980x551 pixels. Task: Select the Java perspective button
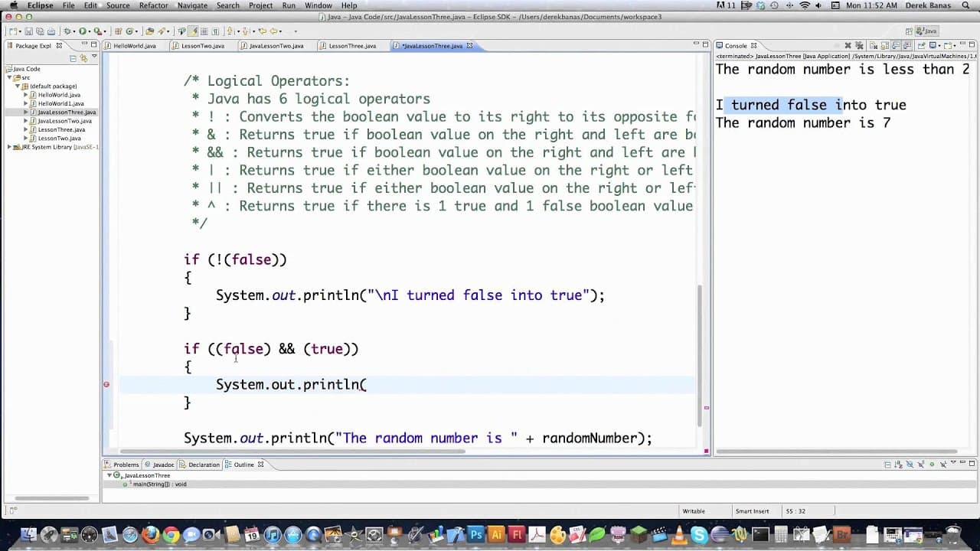click(926, 31)
